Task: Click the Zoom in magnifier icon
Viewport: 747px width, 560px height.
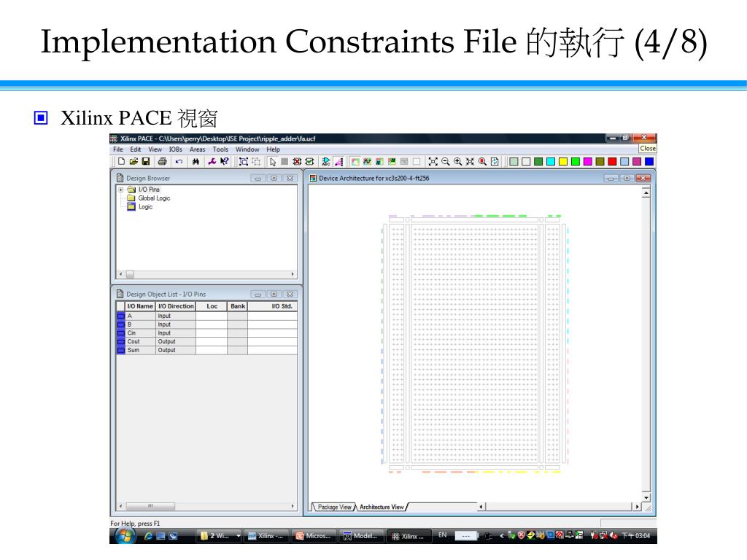Action: pyautogui.click(x=458, y=162)
